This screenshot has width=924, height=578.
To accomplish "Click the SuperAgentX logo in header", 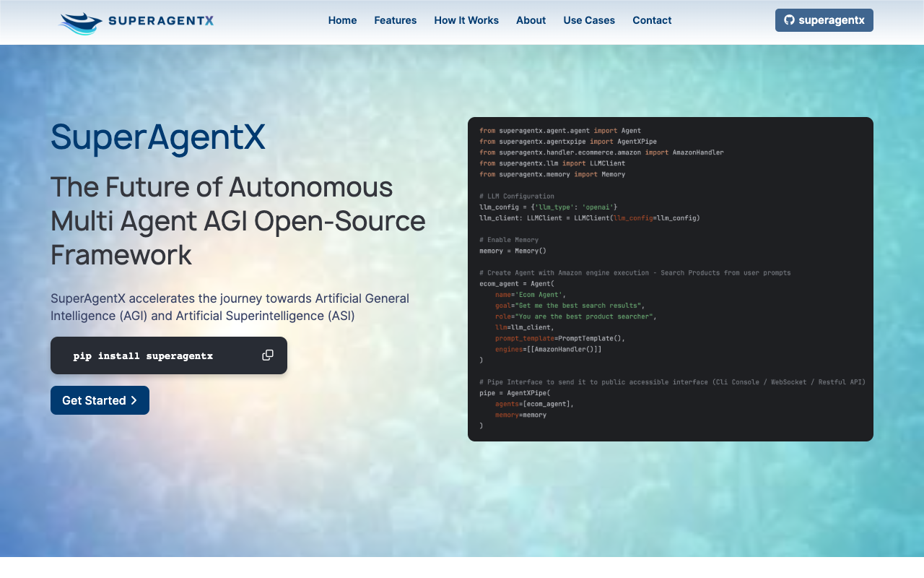I will pos(136,22).
